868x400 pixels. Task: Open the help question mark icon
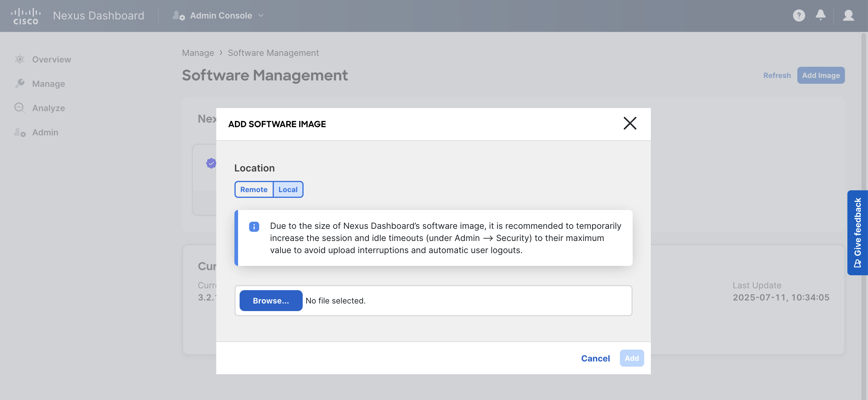799,15
